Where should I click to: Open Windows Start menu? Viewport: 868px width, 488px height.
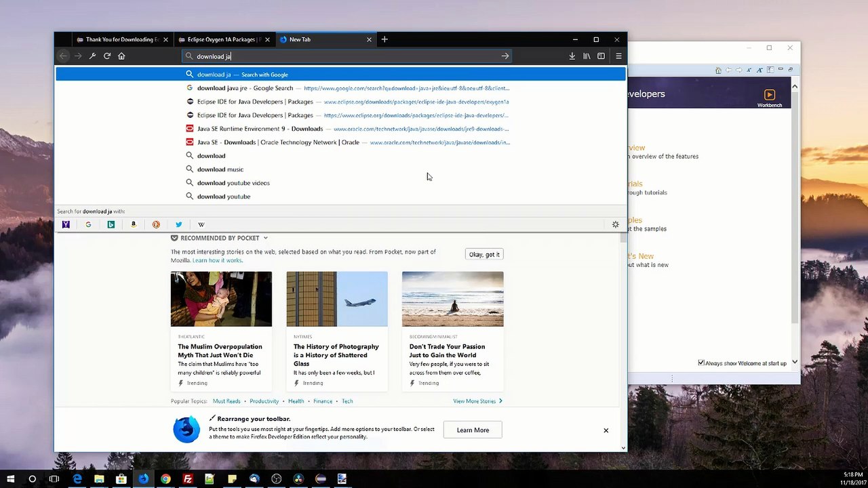coord(11,479)
